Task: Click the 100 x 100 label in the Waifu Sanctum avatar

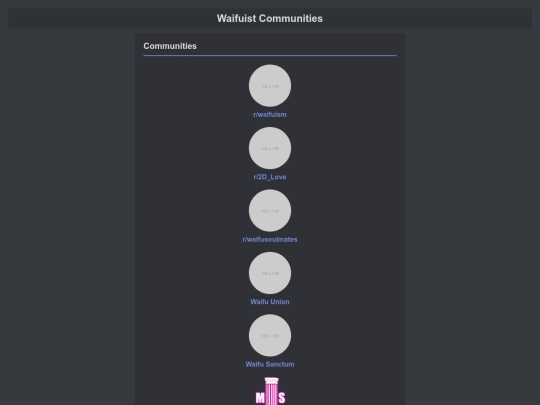Action: pyautogui.click(x=270, y=336)
